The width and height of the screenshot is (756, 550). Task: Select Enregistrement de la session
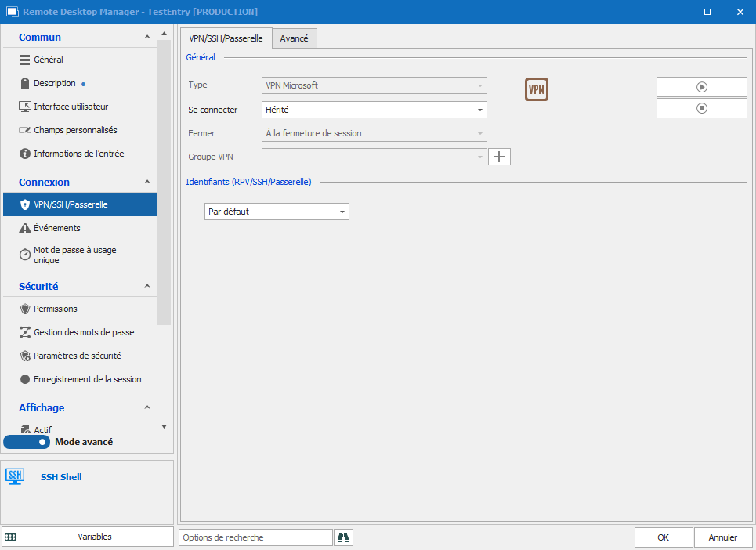pyautogui.click(x=87, y=379)
